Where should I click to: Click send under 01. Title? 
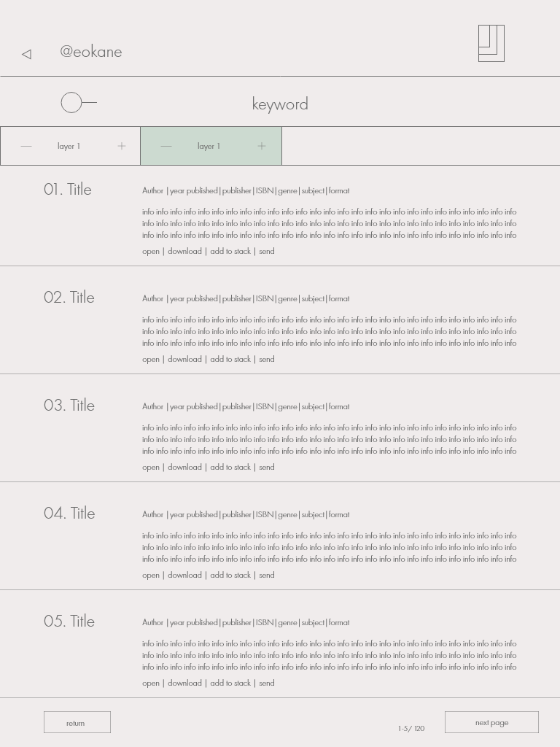pyautogui.click(x=267, y=251)
